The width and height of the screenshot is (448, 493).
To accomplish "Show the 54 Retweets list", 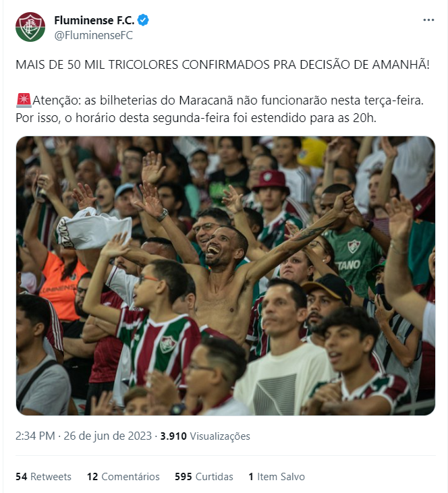I will (x=43, y=477).
